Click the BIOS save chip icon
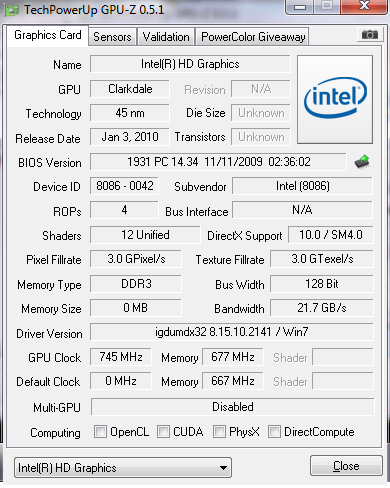This screenshot has height=488, width=390. (362, 162)
